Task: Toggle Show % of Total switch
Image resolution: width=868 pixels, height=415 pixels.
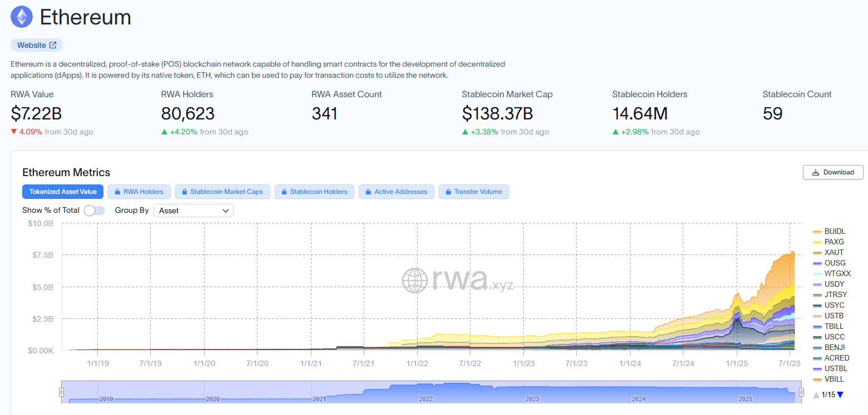Action: pyautogui.click(x=95, y=211)
